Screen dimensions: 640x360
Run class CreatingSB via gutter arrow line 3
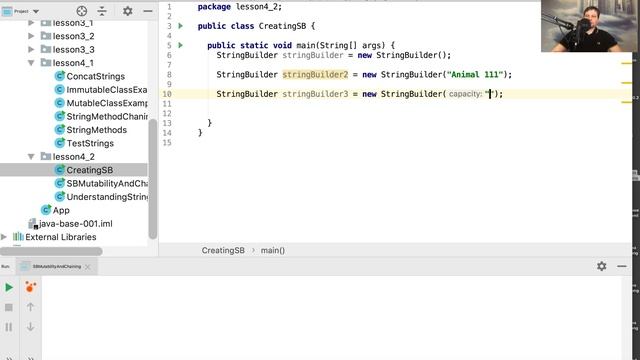click(x=180, y=26)
